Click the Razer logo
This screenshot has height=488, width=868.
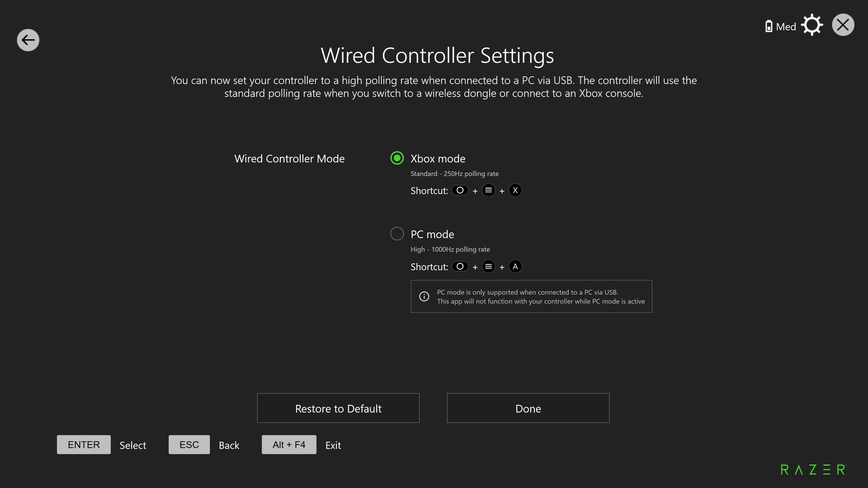(x=813, y=470)
